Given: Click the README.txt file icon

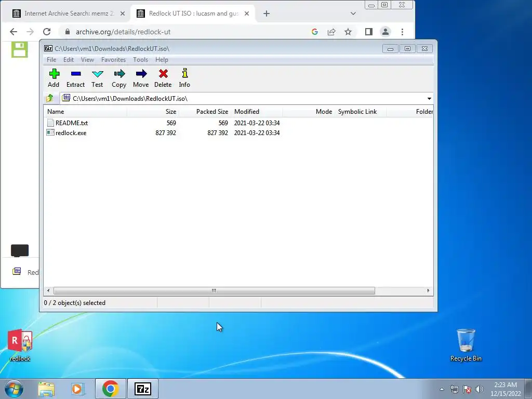Looking at the screenshot, I should [x=50, y=123].
